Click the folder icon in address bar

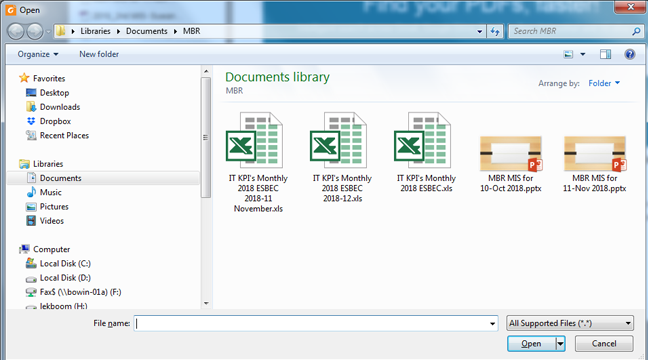tap(61, 31)
